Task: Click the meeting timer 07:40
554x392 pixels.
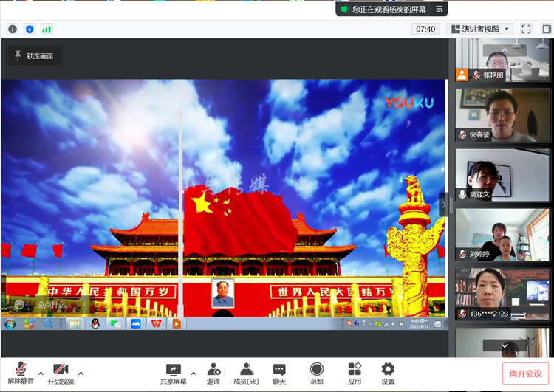Action: pos(425,29)
